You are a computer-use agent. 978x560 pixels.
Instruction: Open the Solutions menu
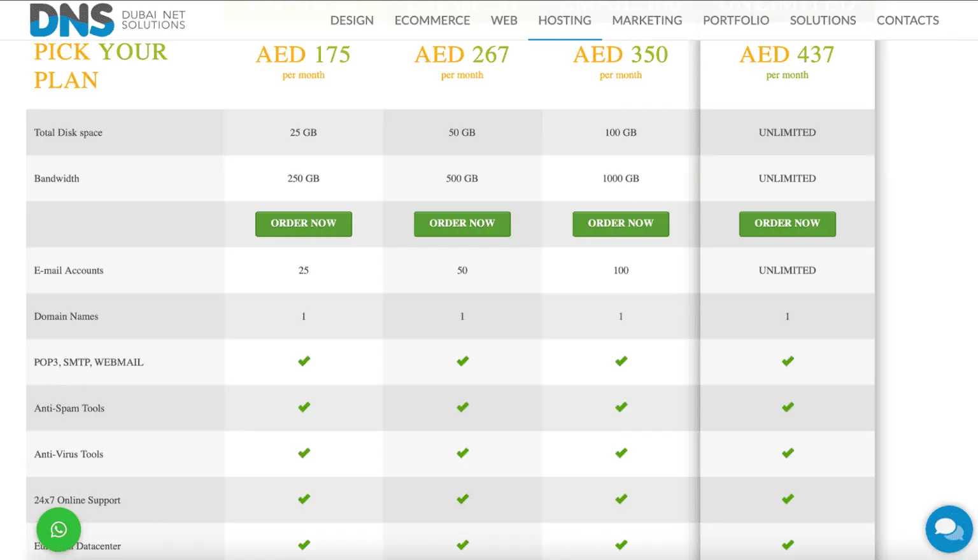pyautogui.click(x=823, y=20)
